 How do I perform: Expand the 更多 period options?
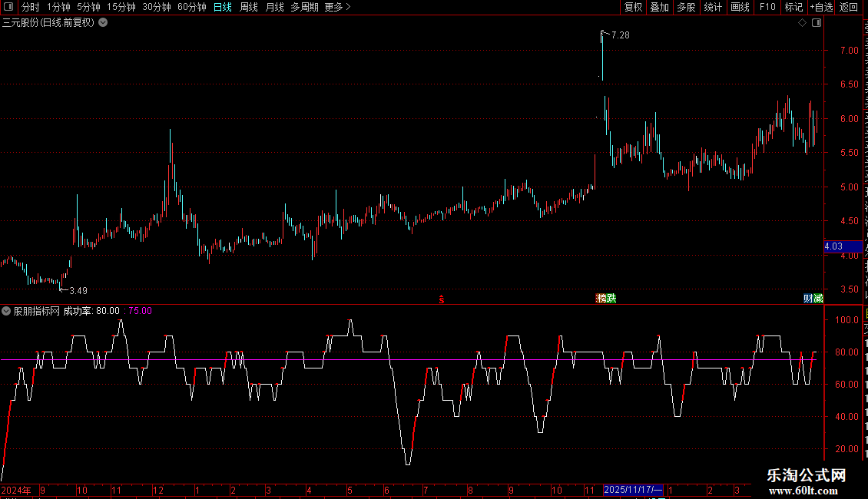pos(337,7)
